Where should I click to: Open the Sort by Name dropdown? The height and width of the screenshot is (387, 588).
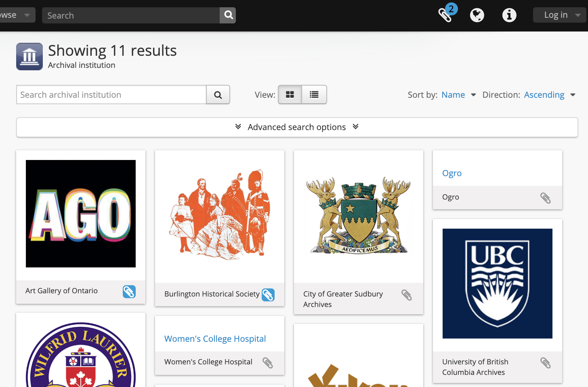(x=458, y=95)
